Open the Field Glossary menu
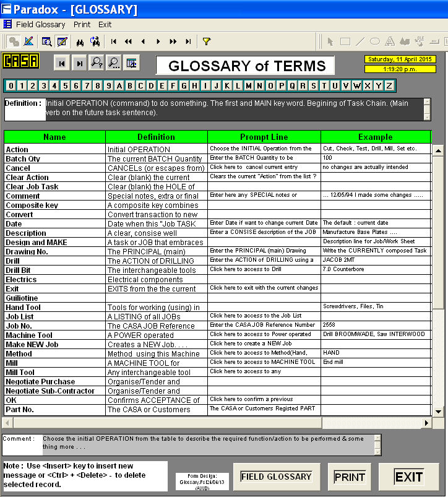This screenshot has height=497, width=448. pyautogui.click(x=40, y=25)
